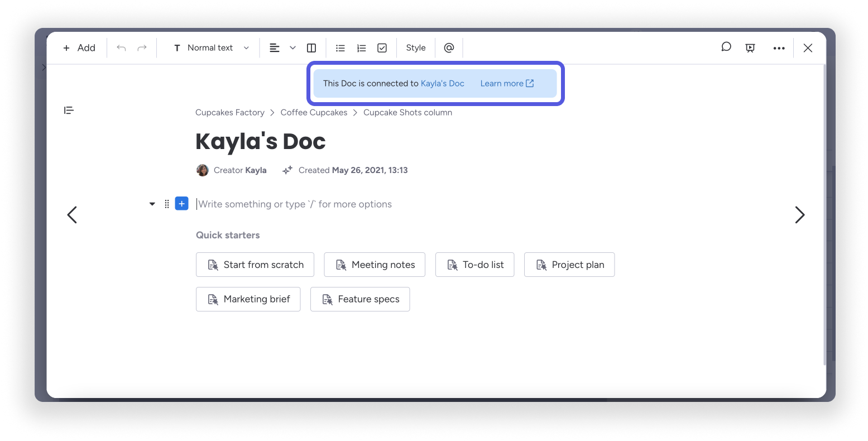Close the doc window
The image size is (868, 441).
(808, 48)
